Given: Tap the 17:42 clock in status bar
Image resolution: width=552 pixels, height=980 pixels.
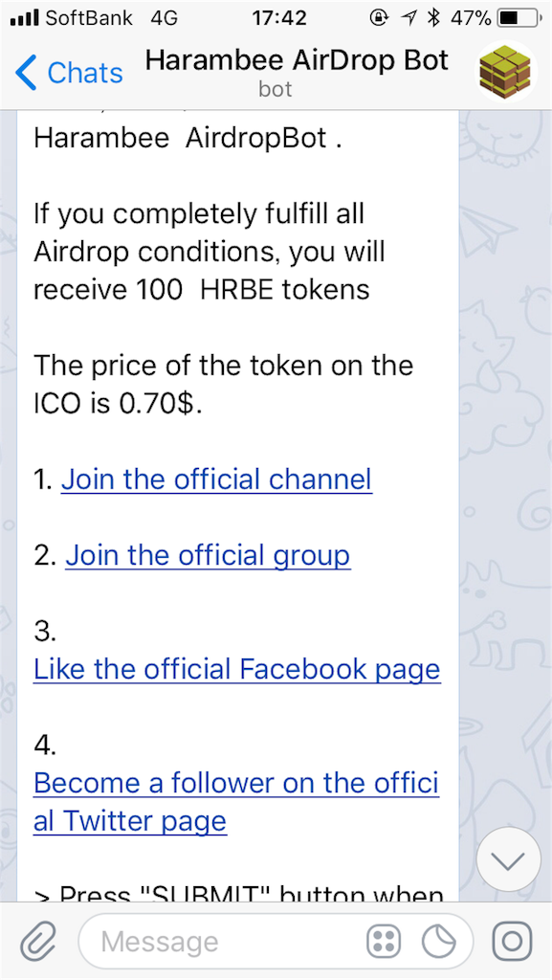Looking at the screenshot, I should [279, 19].
